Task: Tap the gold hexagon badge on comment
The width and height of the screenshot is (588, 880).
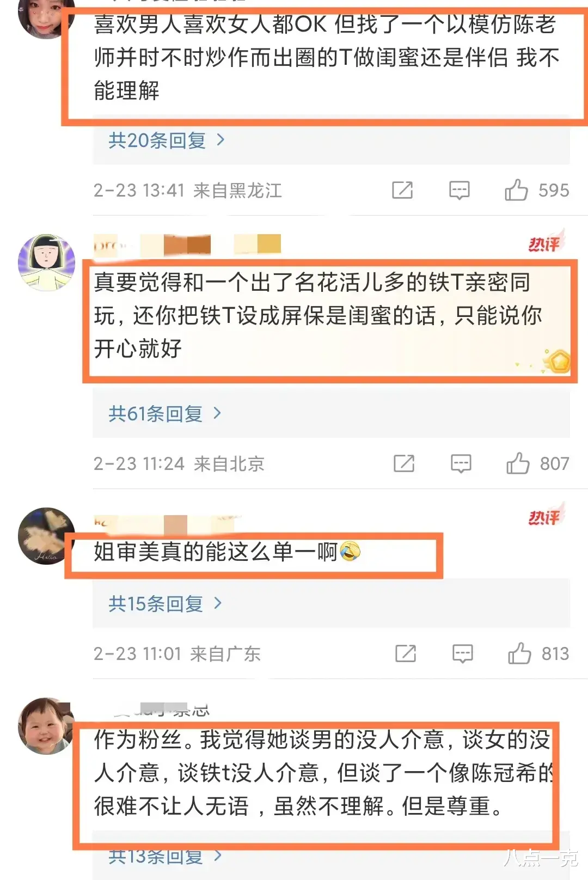Action: 558,361
